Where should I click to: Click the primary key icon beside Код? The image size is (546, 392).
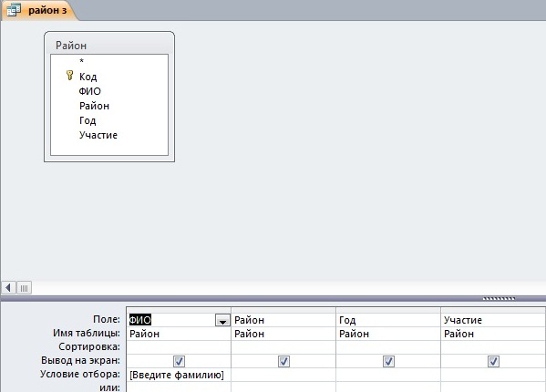pos(69,75)
